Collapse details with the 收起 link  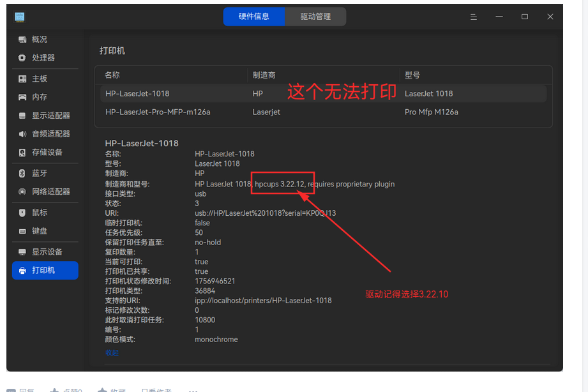click(112, 352)
